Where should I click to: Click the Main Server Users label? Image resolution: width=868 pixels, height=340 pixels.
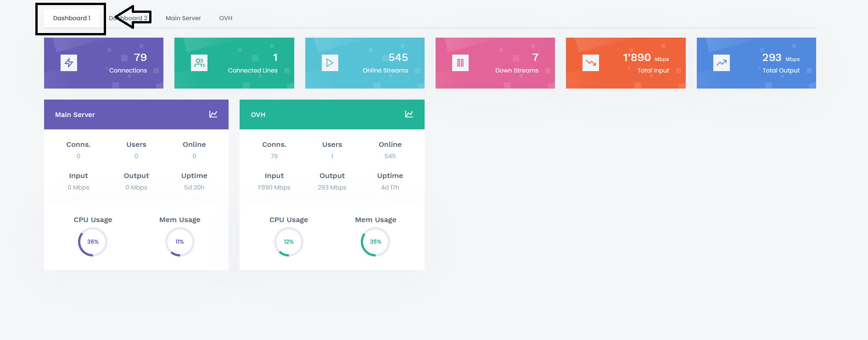136,145
